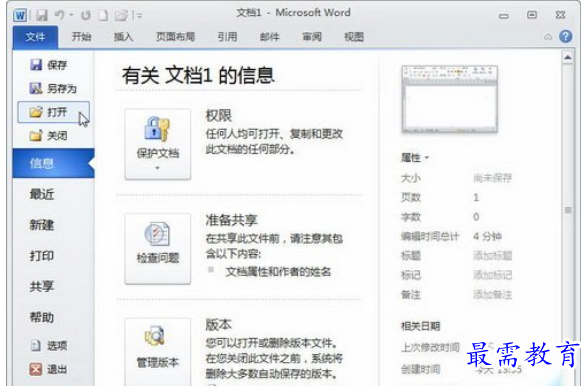
Task: Click 添加备注 field to add comments
Action: 492,295
